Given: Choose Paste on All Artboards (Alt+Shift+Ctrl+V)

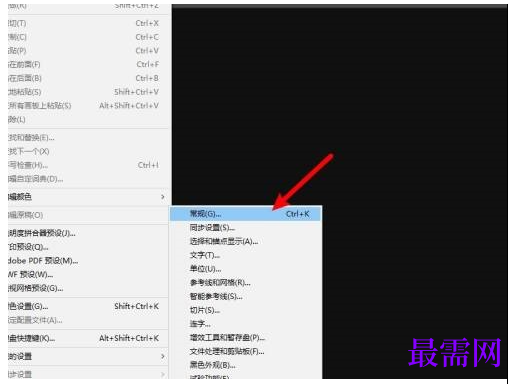Looking at the screenshot, I should coord(88,106).
